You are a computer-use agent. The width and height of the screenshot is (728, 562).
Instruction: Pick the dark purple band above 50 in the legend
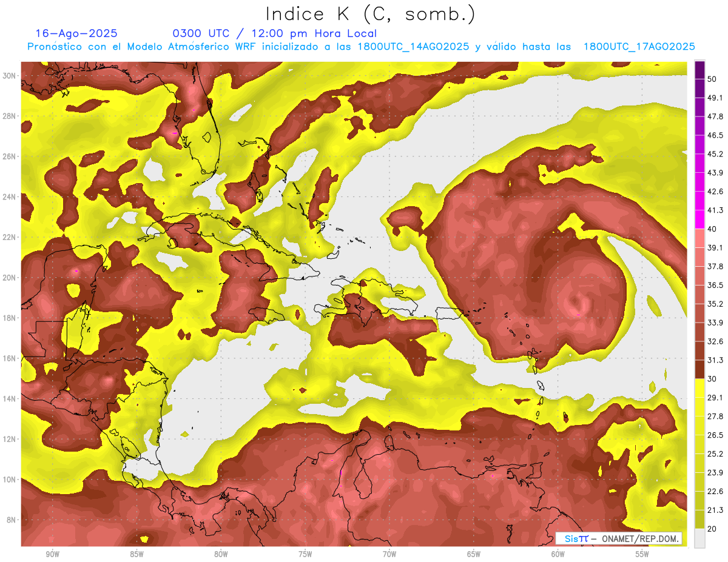(x=699, y=70)
